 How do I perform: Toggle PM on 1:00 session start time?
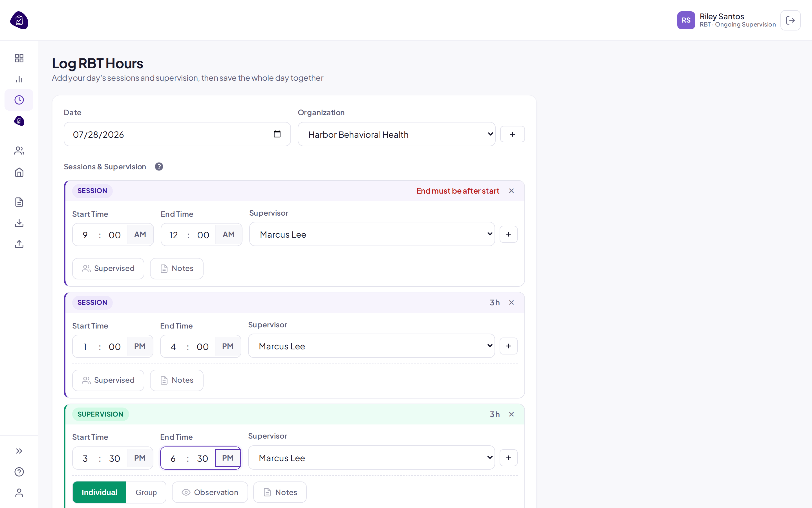[140, 346]
